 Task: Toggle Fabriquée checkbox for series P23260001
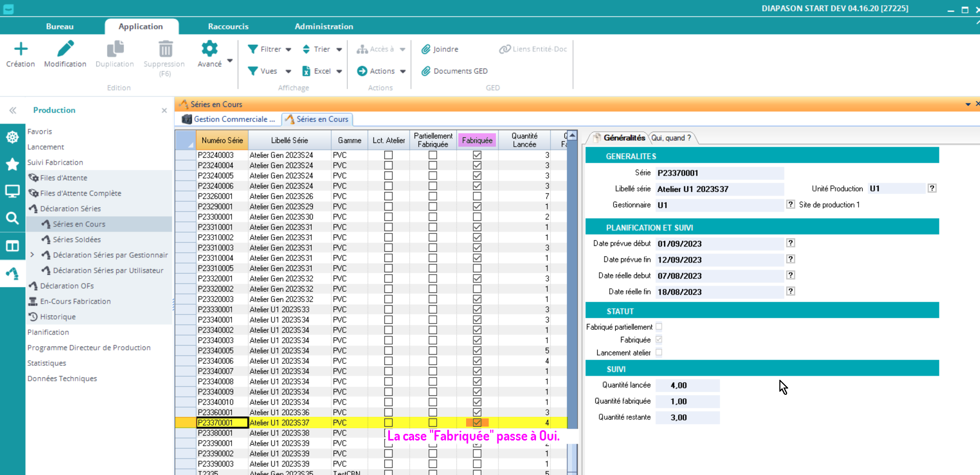[x=477, y=196]
